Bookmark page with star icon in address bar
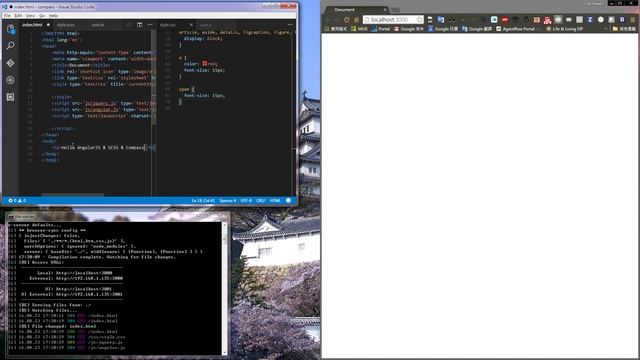Viewport: 640px width, 360px height. tap(419, 20)
